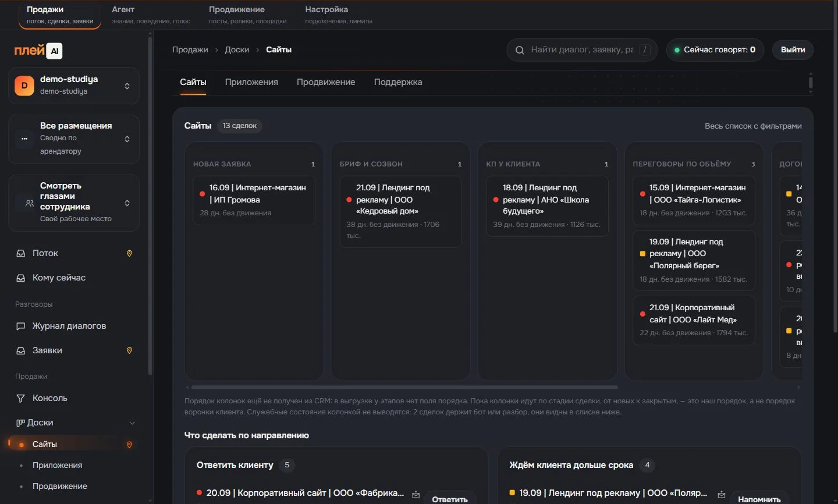Open the ООО «Кедровый дом» deal card
Image resolution: width=838 pixels, height=504 pixels.
coord(400,212)
